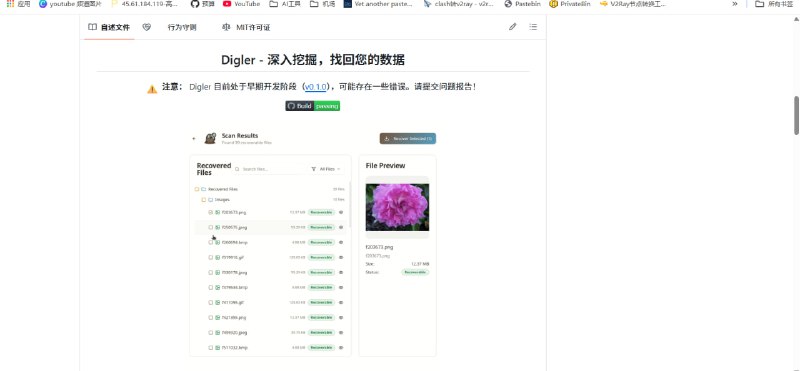
Task: Open the README outline list icon
Action: coord(533,27)
